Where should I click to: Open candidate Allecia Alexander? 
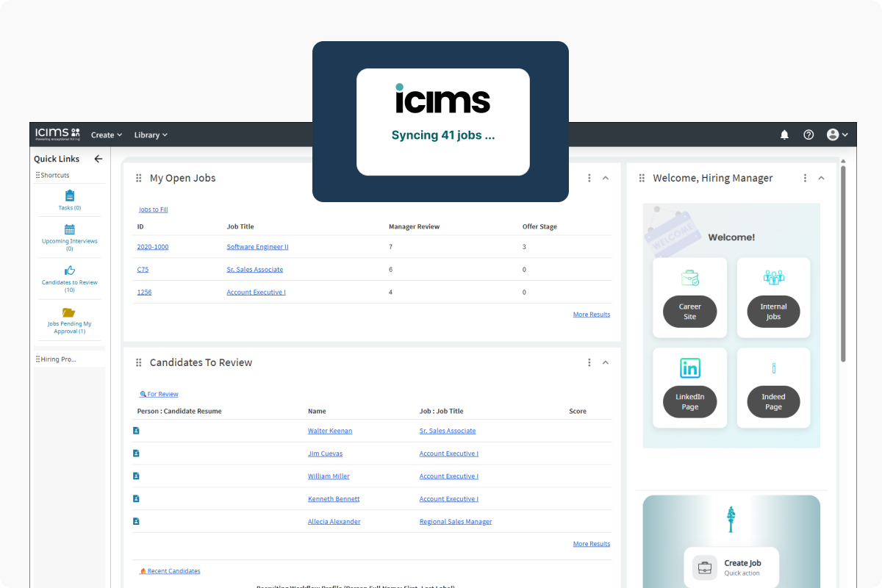tap(334, 522)
